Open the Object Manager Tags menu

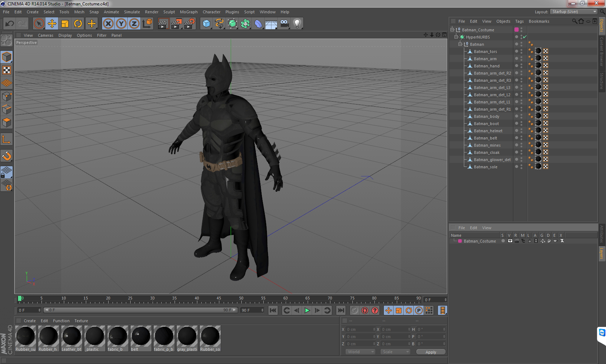519,21
